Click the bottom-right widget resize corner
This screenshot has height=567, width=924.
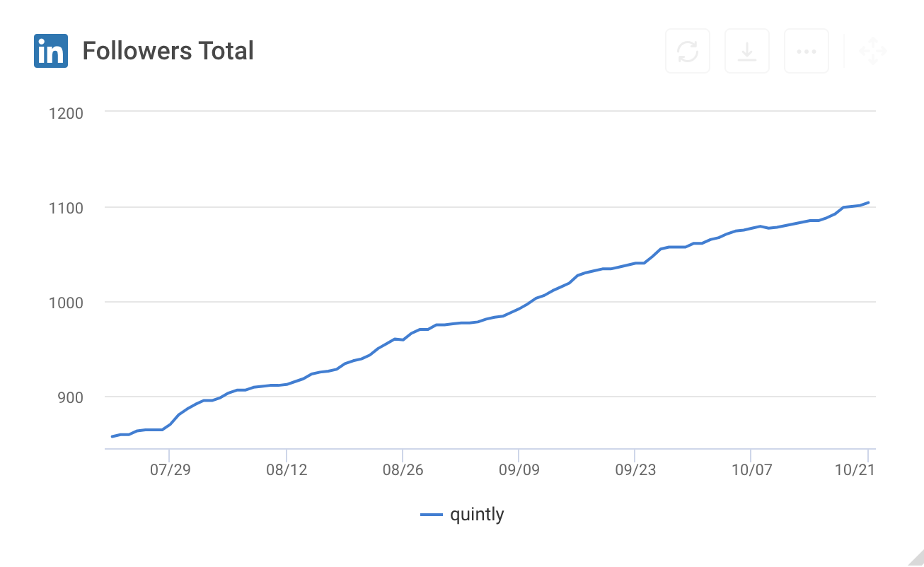click(916, 559)
